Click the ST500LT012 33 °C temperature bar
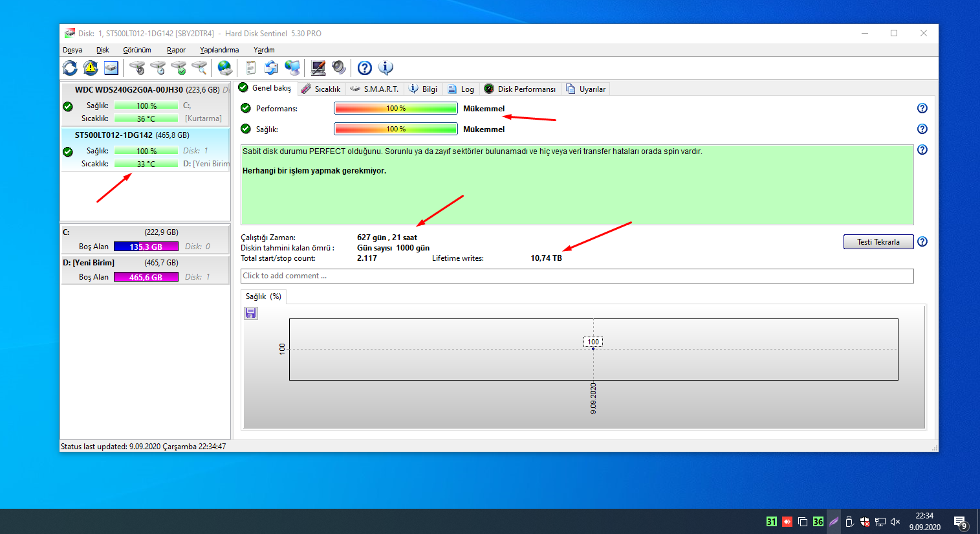The width and height of the screenshot is (980, 534). pyautogui.click(x=146, y=164)
